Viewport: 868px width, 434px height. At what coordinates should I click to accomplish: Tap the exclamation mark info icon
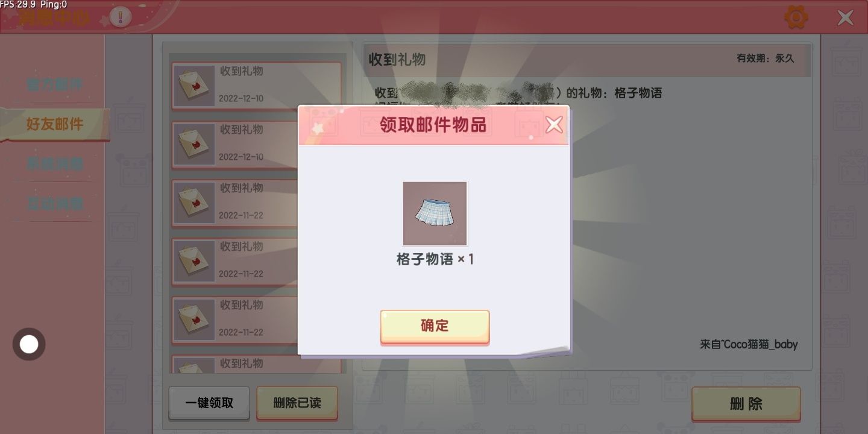click(x=121, y=17)
